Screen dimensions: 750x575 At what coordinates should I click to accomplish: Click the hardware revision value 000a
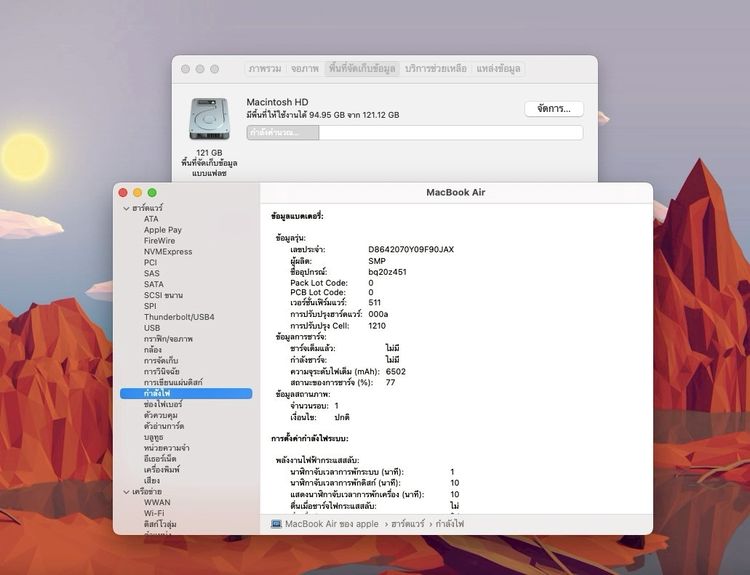[378, 314]
